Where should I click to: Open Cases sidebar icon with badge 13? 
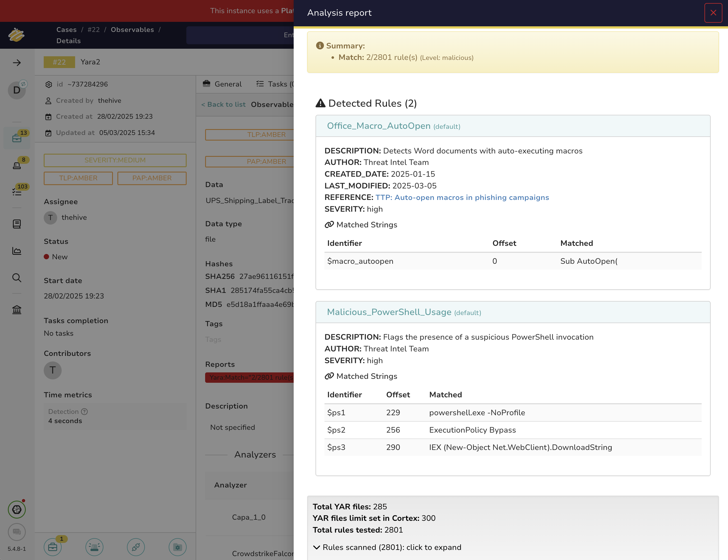(x=17, y=138)
